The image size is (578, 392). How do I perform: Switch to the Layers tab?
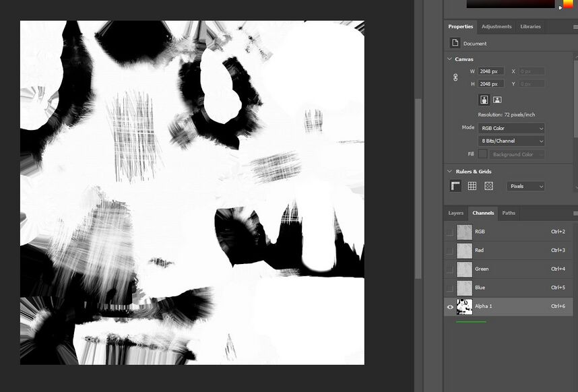click(x=456, y=213)
